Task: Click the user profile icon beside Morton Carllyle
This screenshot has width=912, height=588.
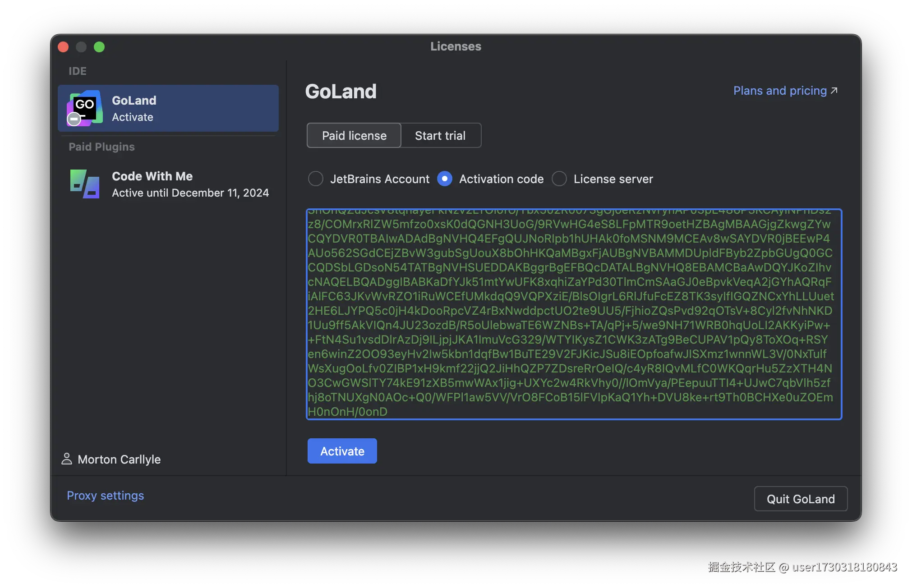Action: click(x=67, y=459)
